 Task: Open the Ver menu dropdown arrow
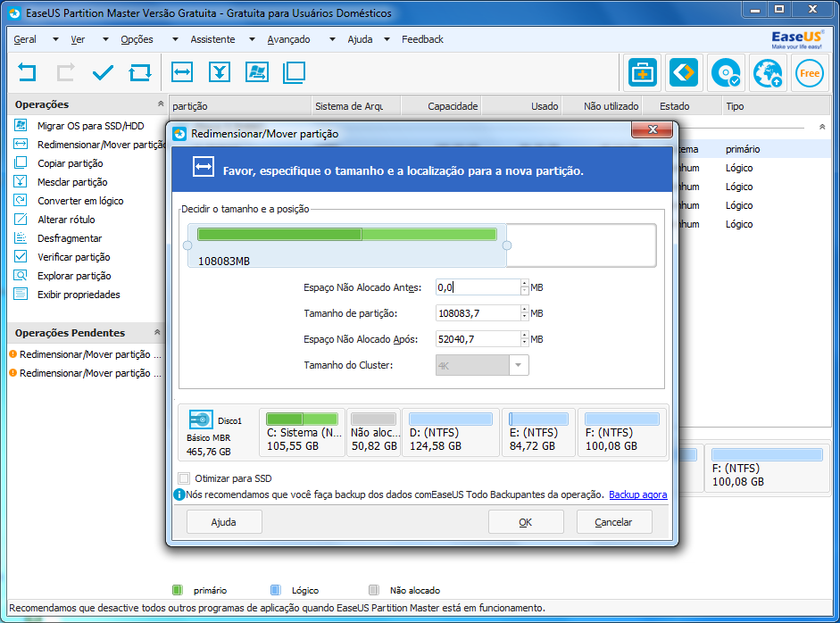[105, 39]
